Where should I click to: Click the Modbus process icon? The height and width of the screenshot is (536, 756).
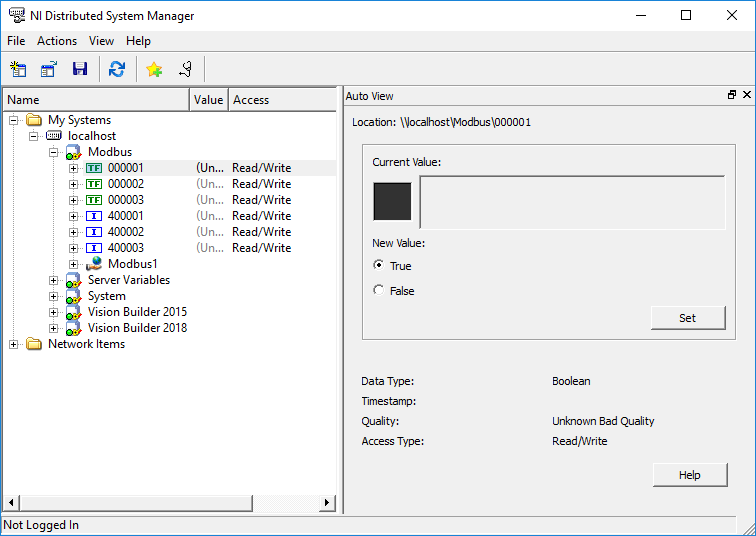coord(74,152)
